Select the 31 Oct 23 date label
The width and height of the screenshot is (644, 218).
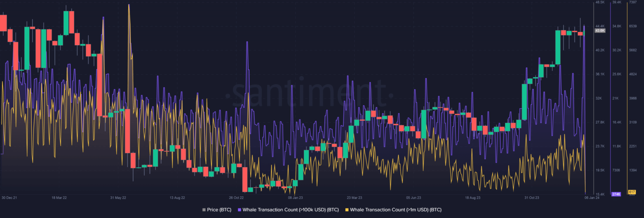coord(532,197)
